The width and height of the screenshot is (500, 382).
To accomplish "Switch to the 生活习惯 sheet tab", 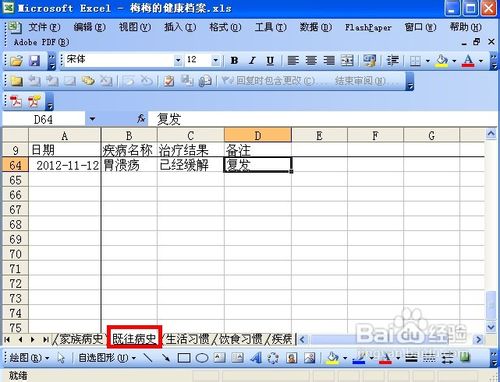I will pyautogui.click(x=187, y=339).
